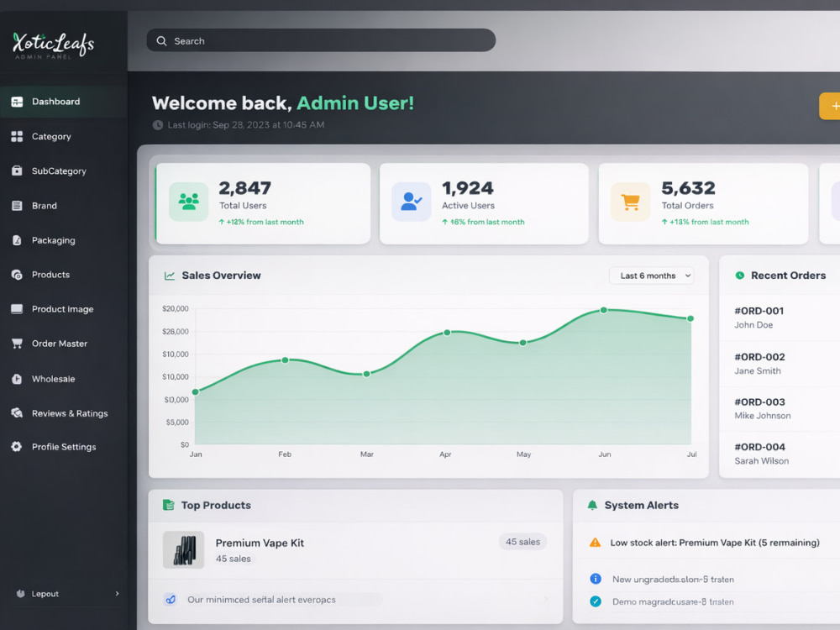Click the 2,847 Total Users value
The height and width of the screenshot is (630, 840).
[x=244, y=188]
